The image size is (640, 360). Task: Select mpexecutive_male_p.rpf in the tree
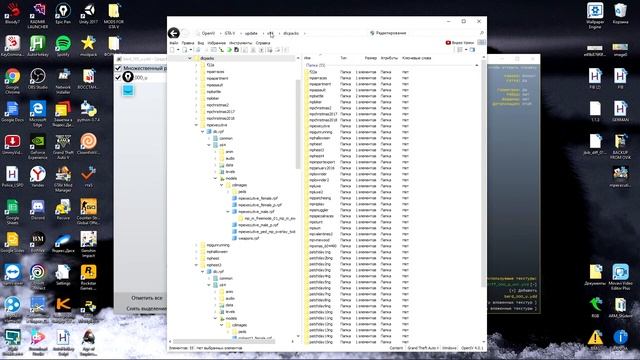[x=258, y=225]
